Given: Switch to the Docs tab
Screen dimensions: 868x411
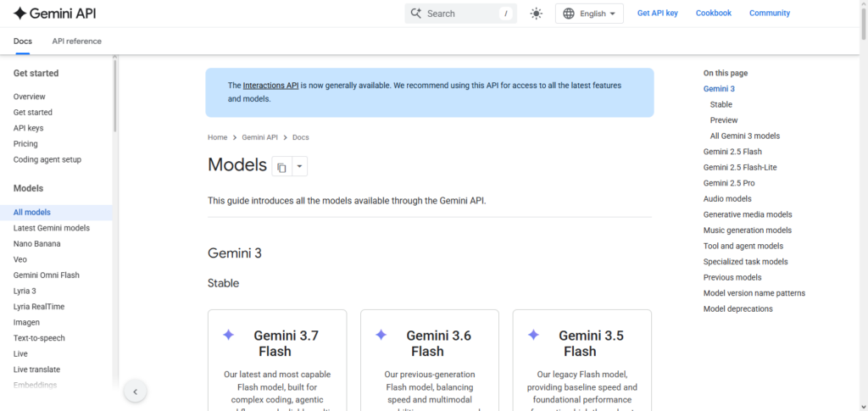Looking at the screenshot, I should point(23,41).
